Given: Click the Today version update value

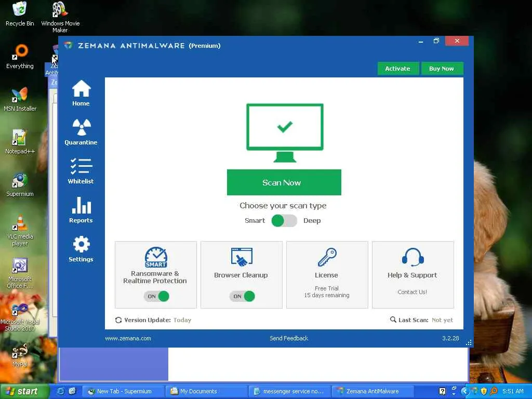Looking at the screenshot, I should [182, 320].
